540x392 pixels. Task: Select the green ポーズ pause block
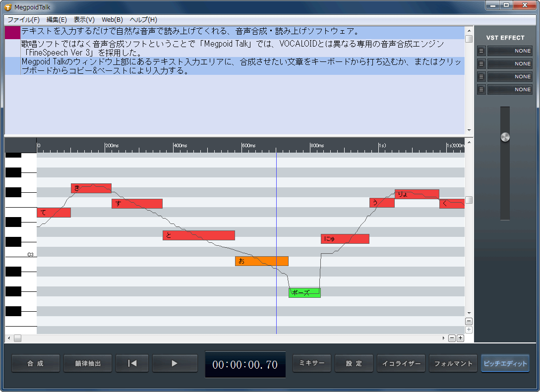304,293
